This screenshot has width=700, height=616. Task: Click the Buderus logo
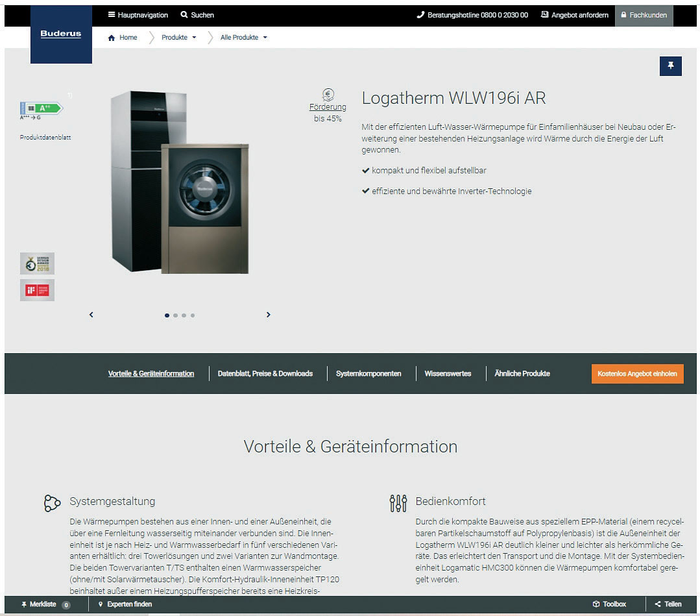tap(61, 34)
